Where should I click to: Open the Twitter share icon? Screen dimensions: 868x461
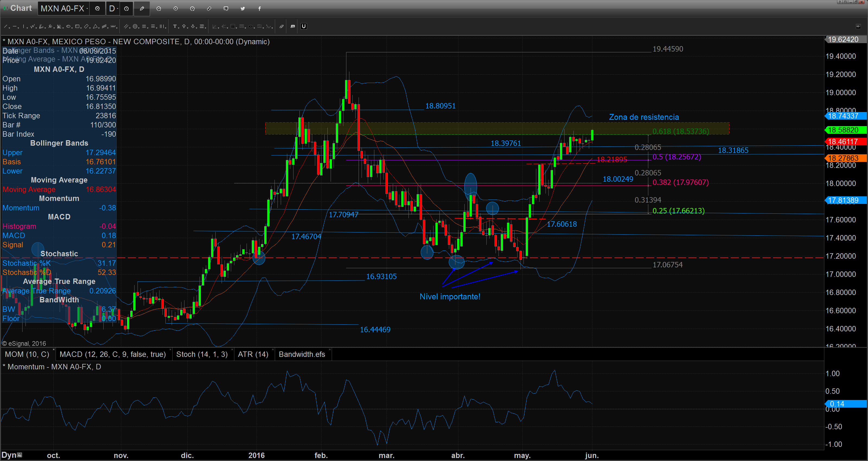(242, 9)
